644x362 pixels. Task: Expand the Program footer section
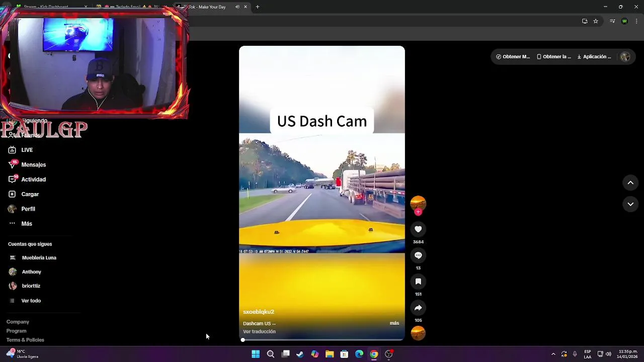[x=16, y=331]
